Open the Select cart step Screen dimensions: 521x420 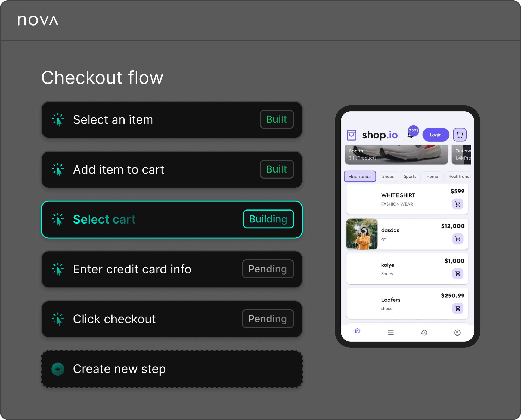pos(172,219)
